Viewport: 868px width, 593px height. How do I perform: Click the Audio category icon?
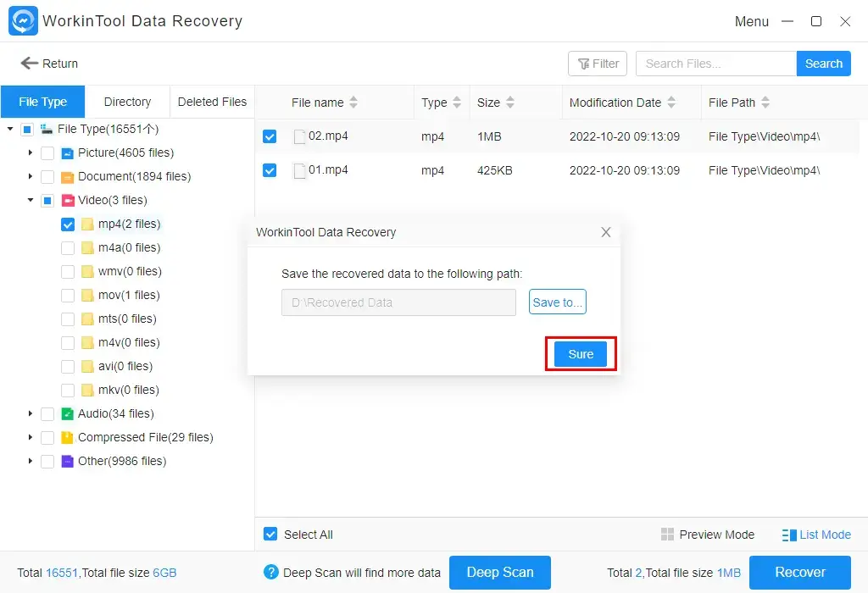click(x=67, y=413)
